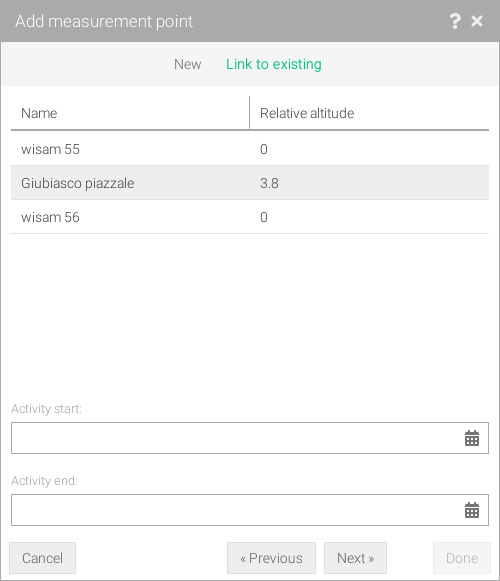Click the wisam 56 altitude value 0
The image size is (500, 581).
(264, 217)
